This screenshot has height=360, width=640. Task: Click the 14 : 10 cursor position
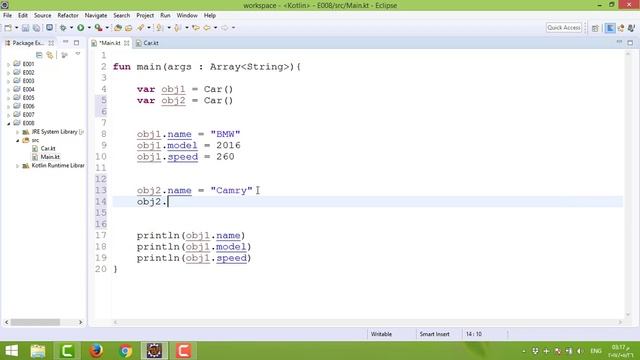click(x=473, y=334)
